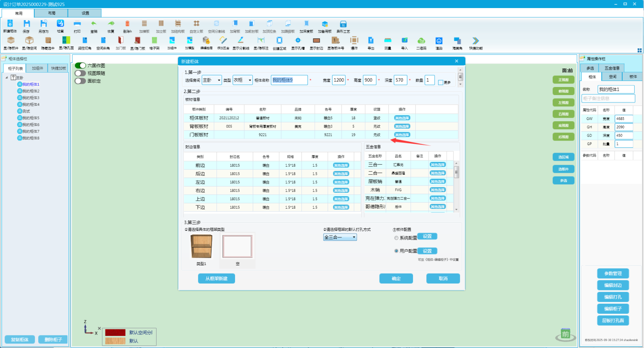644x348 pixels.
Task: Check the 更多 checkbox in dialog
Action: [441, 83]
